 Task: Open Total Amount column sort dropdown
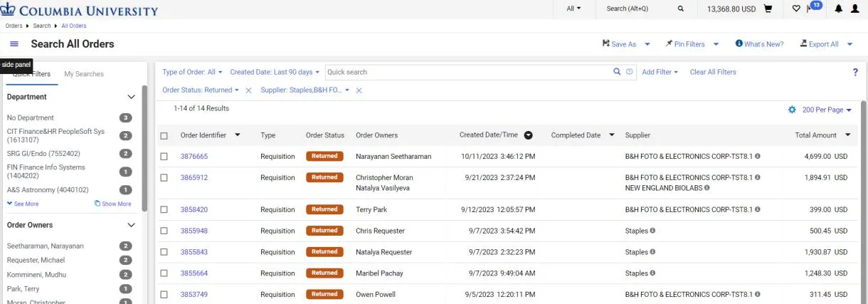point(847,135)
